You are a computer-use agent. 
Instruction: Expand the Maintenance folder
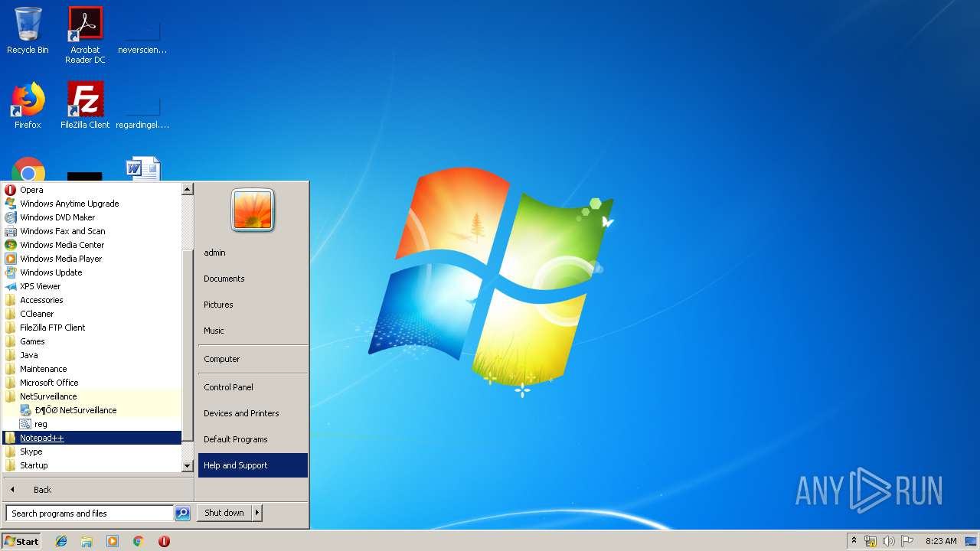click(92, 369)
